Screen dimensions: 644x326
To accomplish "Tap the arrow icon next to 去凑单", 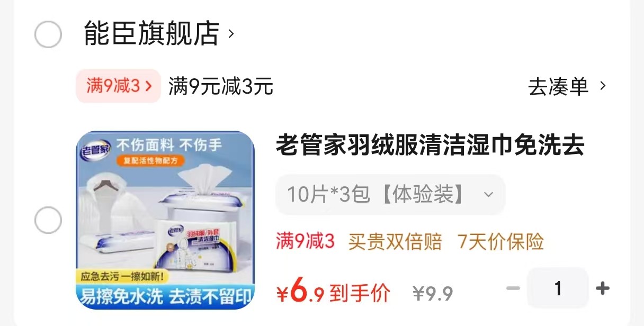I will click(602, 86).
